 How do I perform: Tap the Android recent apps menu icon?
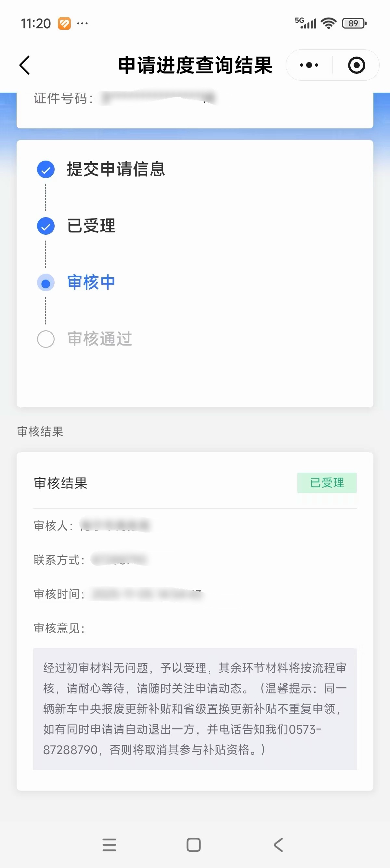pyautogui.click(x=109, y=845)
